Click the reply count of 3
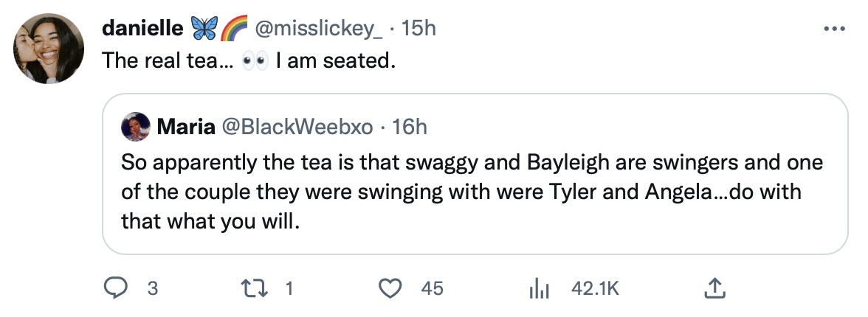Image resolution: width=868 pixels, height=317 pixels. pyautogui.click(x=153, y=289)
